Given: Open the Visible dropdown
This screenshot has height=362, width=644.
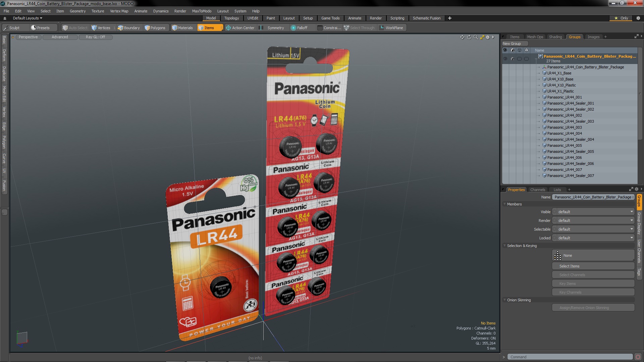Looking at the screenshot, I should point(593,212).
